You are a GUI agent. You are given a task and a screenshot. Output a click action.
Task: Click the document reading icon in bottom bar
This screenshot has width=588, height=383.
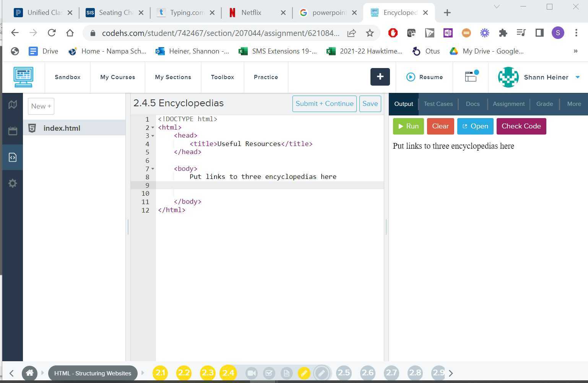click(x=287, y=373)
